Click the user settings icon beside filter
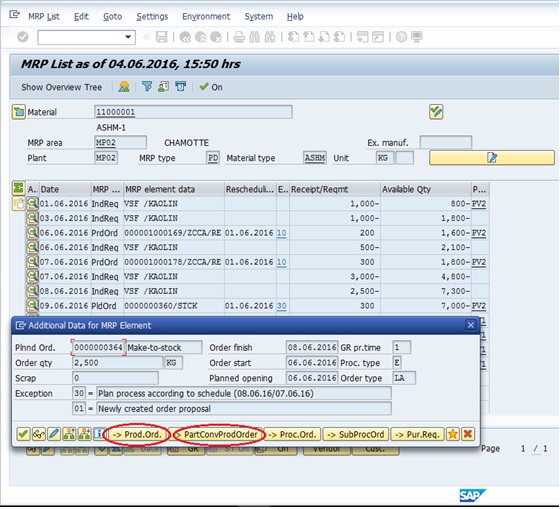 pyautogui.click(x=164, y=86)
